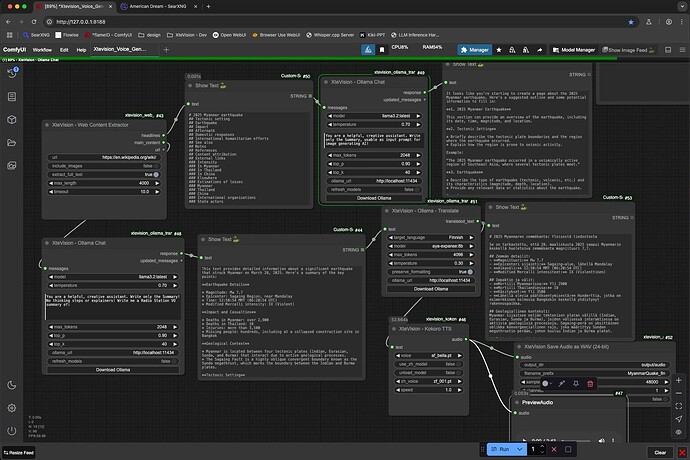
Task: Click Resize Feed button
Action: point(18,453)
